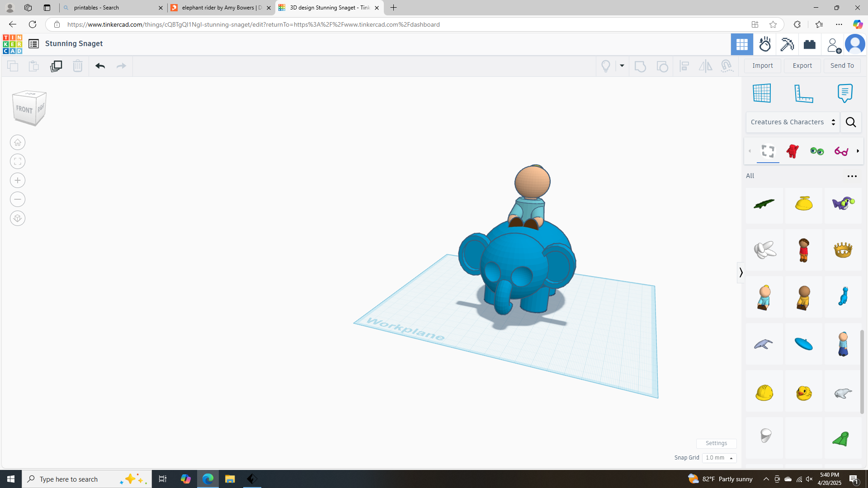Select the Workplane tool
The height and width of the screenshot is (488, 868).
762,93
